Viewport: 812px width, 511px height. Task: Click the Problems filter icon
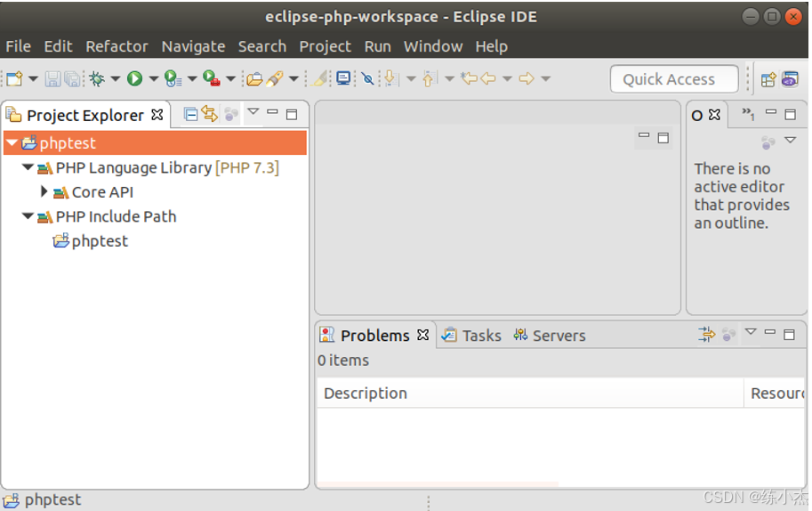pyautogui.click(x=706, y=334)
